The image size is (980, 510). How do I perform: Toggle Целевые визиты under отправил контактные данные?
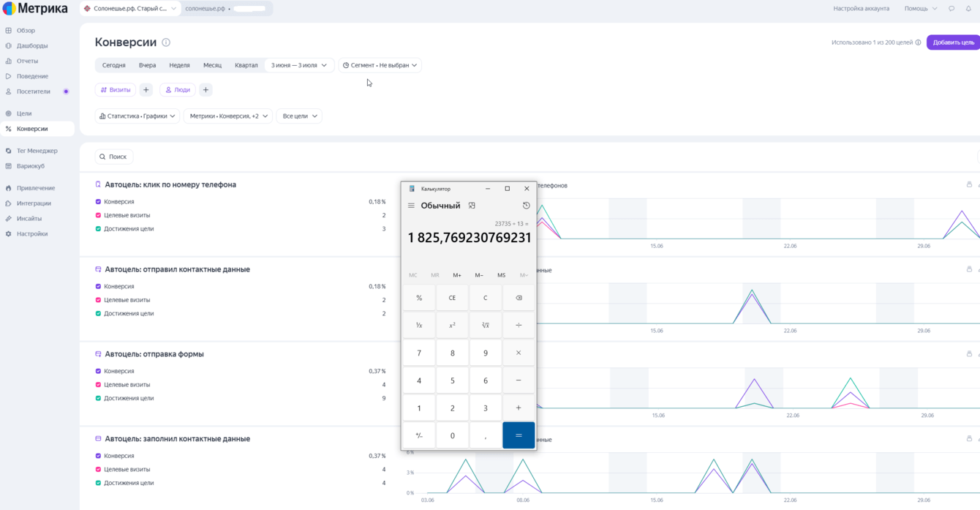(98, 300)
